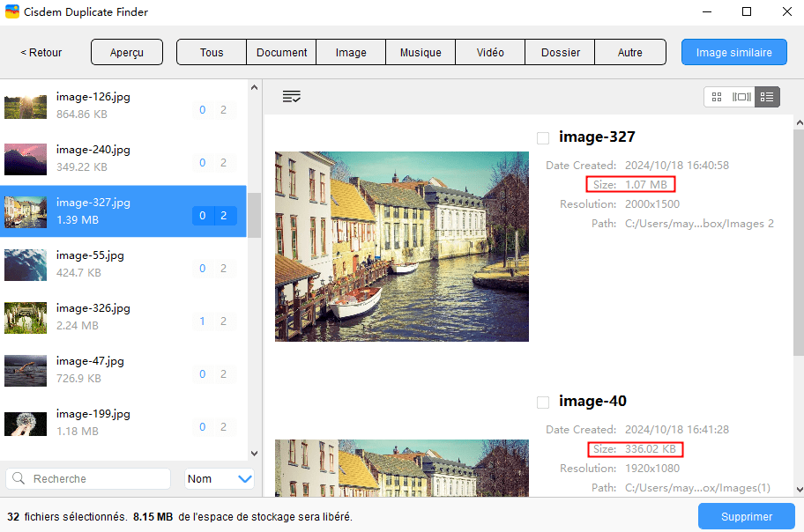Click the date 2024/10/18 16:41:28
Image resolution: width=804 pixels, height=532 pixels.
[x=677, y=430]
